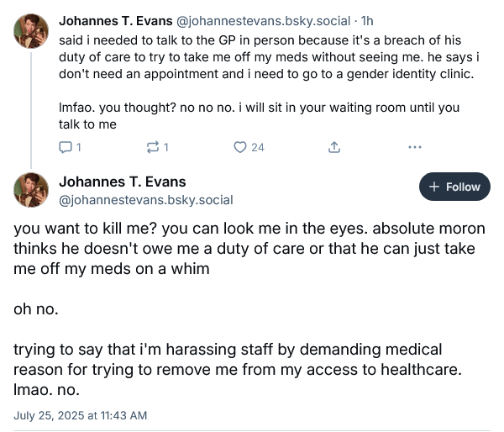This screenshot has width=504, height=432.
Task: Click the plus icon on Follow button
Action: click(433, 187)
